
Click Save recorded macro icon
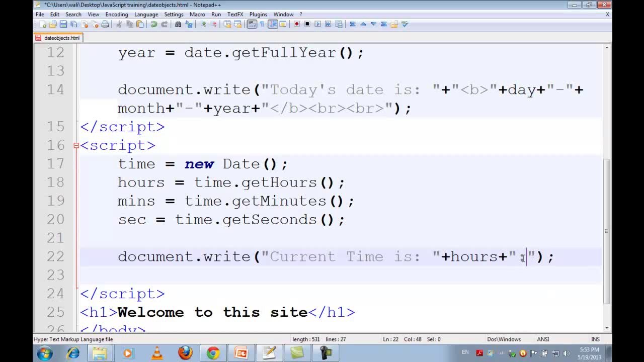click(x=339, y=24)
